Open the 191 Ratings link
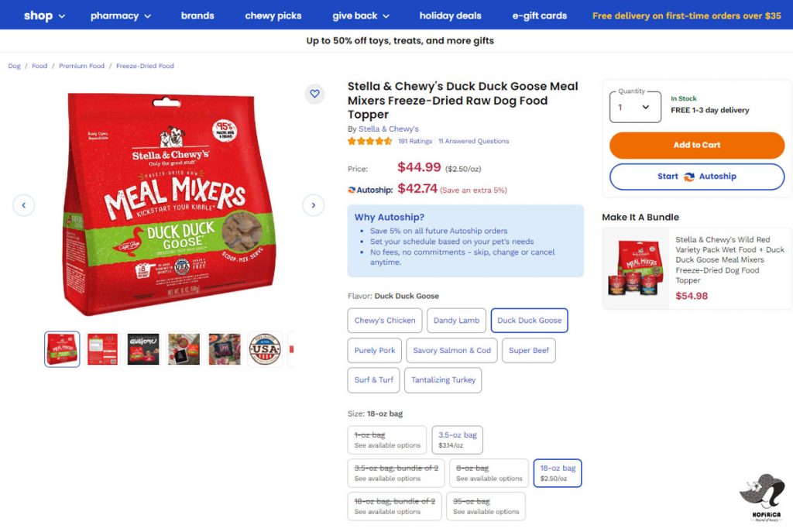The width and height of the screenshot is (793, 532). click(415, 142)
